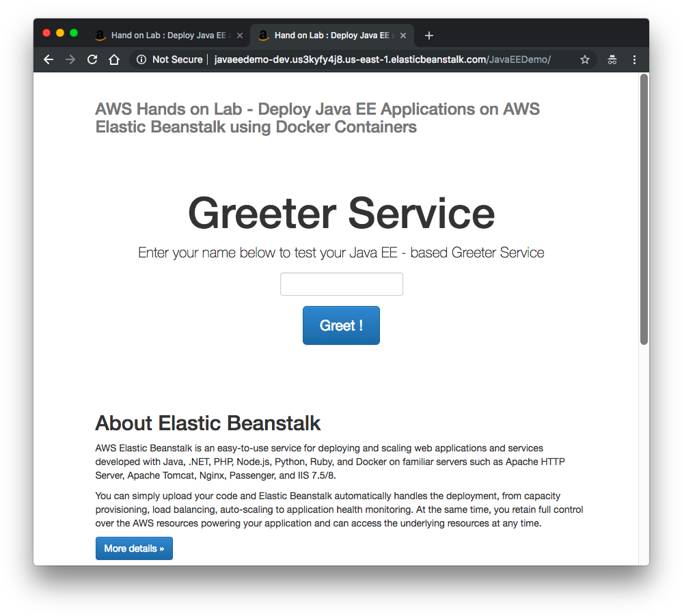Image resolution: width=682 pixels, height=616 pixels.
Task: Click paragraph starting 'You can simply upload'
Action: 339,509
